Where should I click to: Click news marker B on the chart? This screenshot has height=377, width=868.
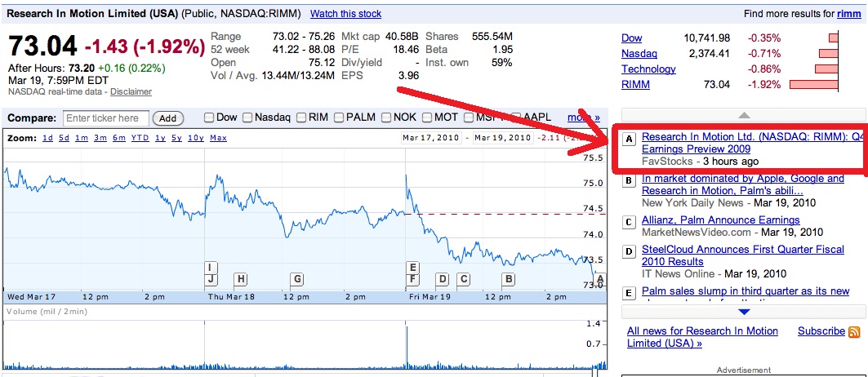[x=509, y=279]
